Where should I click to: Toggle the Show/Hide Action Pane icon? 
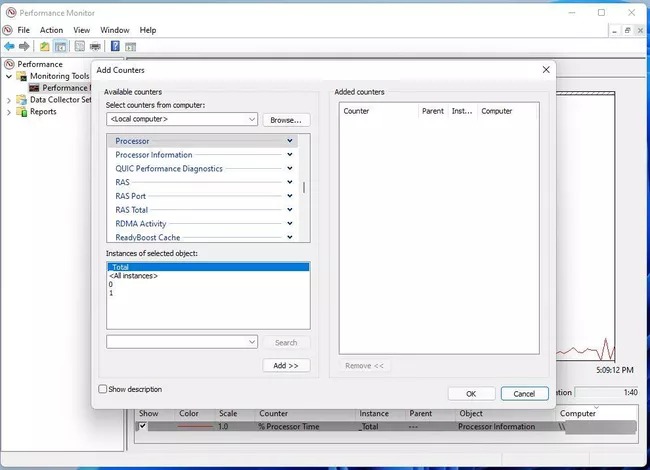pos(131,46)
